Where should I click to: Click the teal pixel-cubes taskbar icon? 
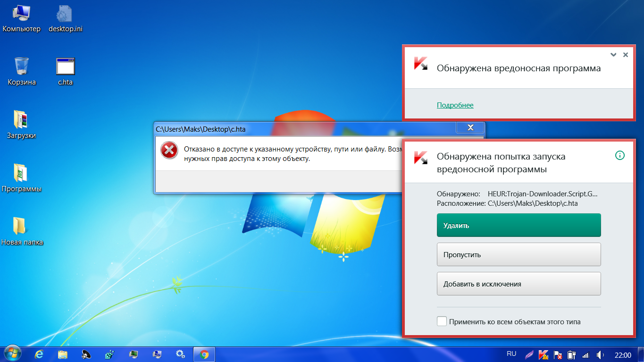coord(110,354)
